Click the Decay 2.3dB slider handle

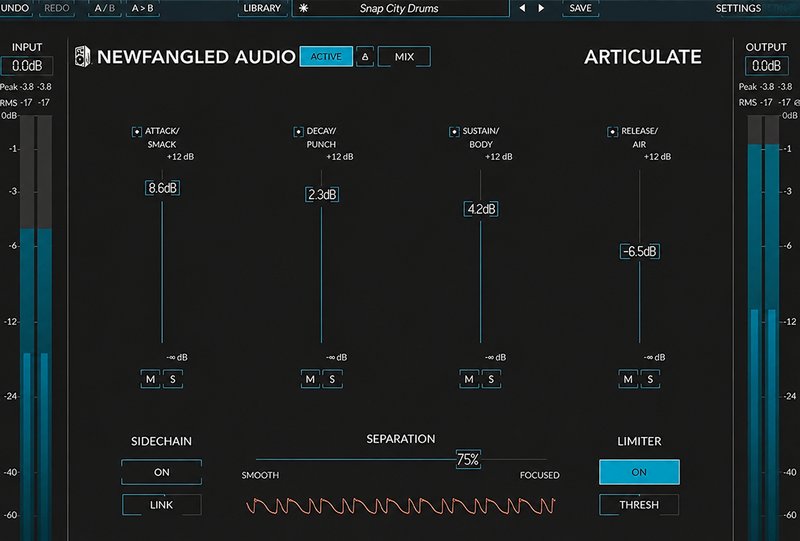pos(322,194)
